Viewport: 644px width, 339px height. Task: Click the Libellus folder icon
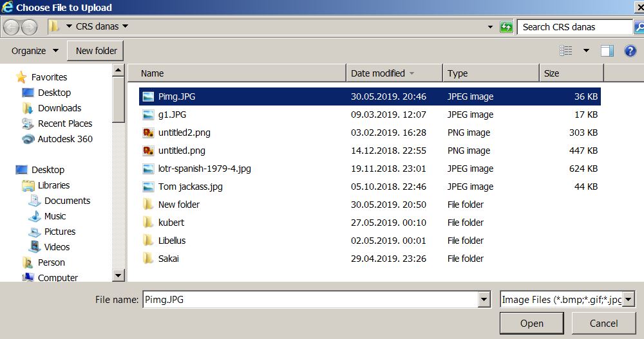click(148, 241)
